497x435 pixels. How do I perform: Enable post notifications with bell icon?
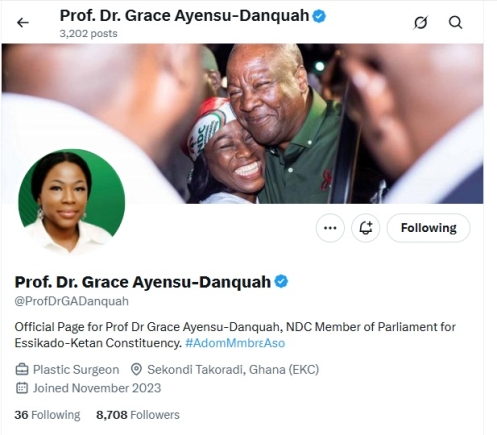tap(365, 228)
